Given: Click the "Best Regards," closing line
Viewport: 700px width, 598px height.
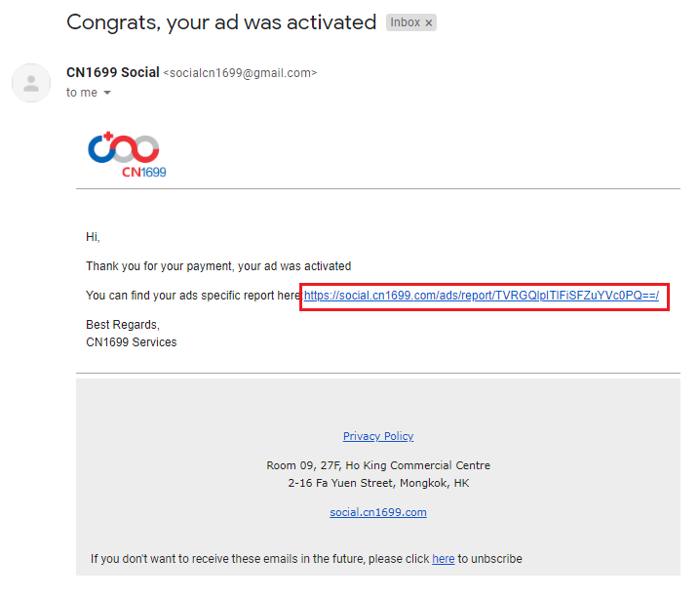Looking at the screenshot, I should click(x=123, y=325).
